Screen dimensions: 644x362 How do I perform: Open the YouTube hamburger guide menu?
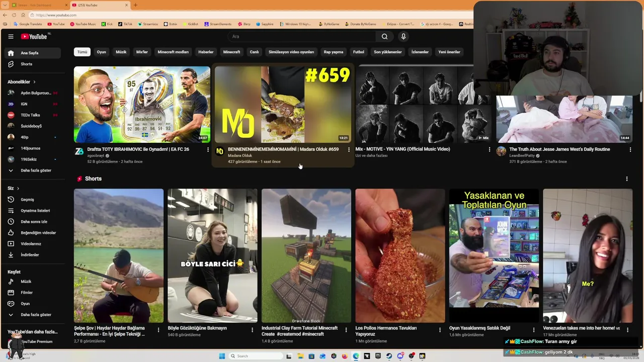11,36
